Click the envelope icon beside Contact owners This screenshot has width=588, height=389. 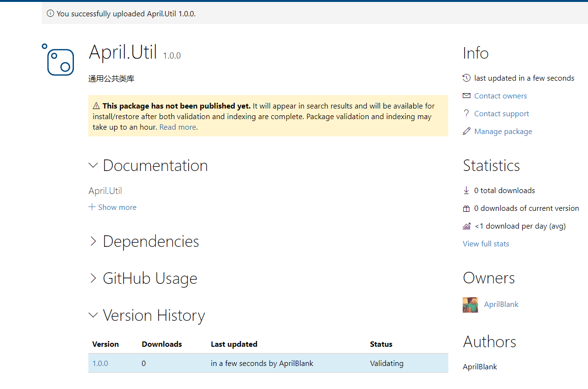point(466,96)
